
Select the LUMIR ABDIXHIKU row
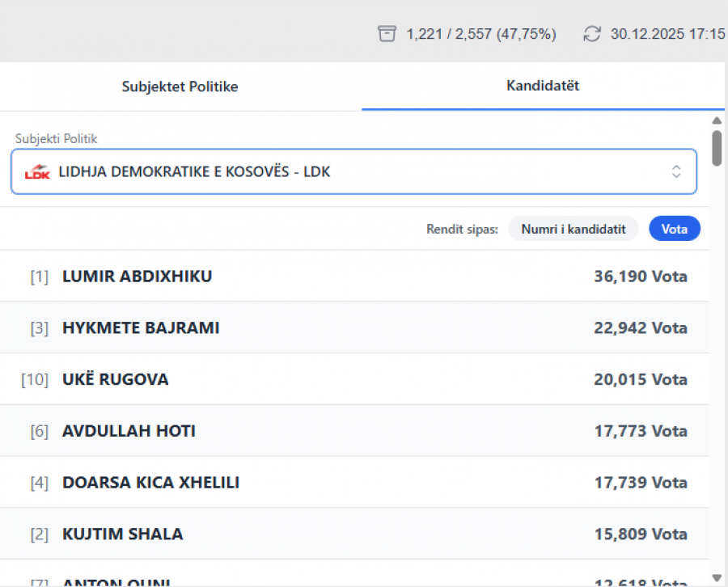point(354,276)
